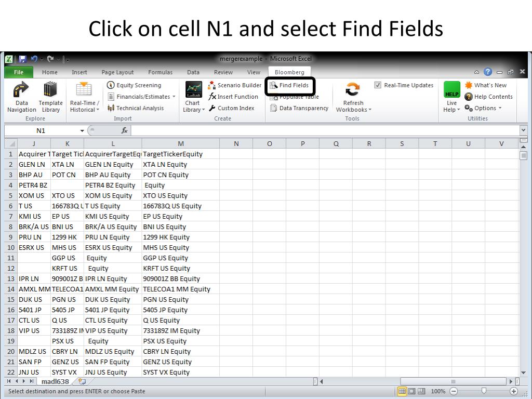Toggle Real-Time Updates checkbox
532x399 pixels.
378,85
